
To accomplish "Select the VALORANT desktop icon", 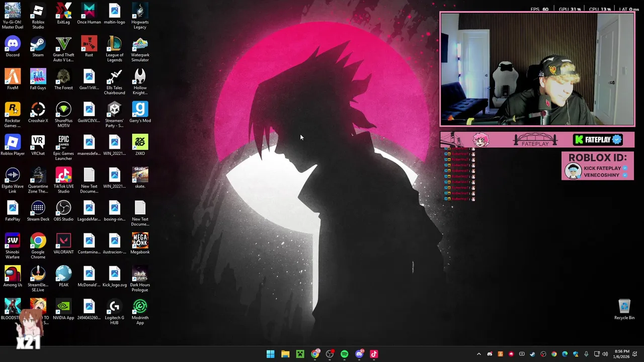I will click(63, 243).
